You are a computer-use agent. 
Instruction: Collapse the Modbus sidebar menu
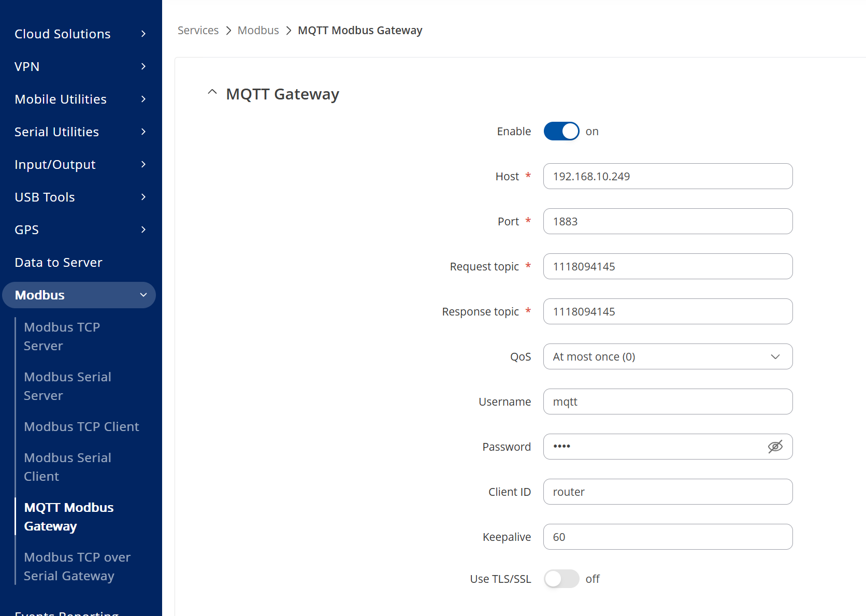coord(79,295)
